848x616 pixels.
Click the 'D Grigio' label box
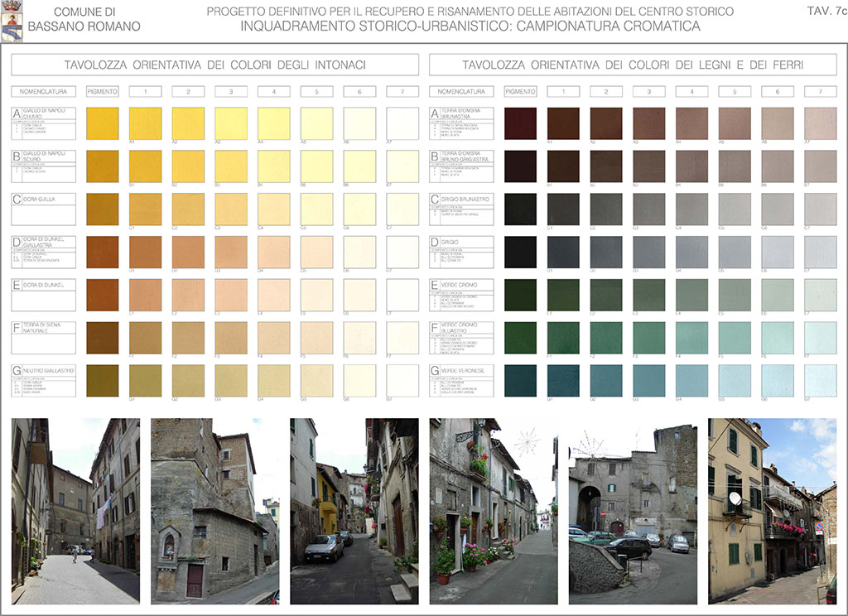[461, 252]
